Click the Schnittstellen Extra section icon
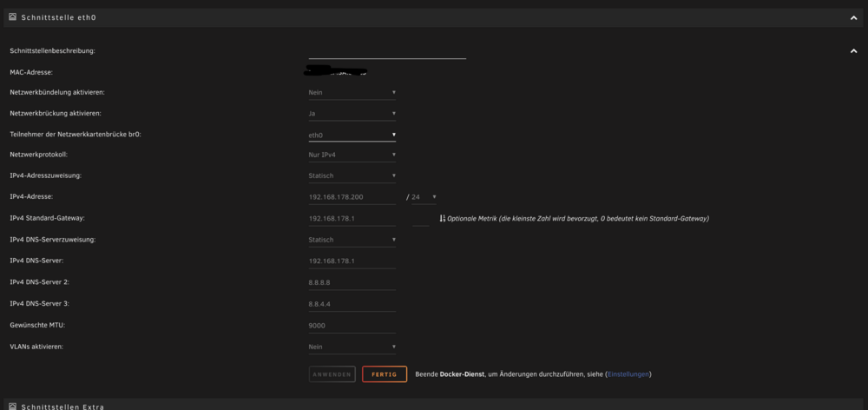 pyautogui.click(x=13, y=407)
